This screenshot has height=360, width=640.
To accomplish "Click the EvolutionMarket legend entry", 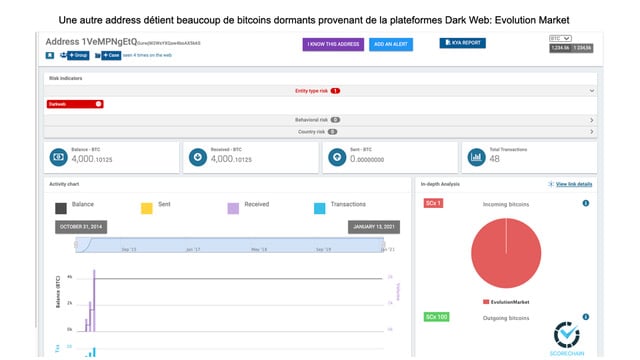I will coord(506,302).
